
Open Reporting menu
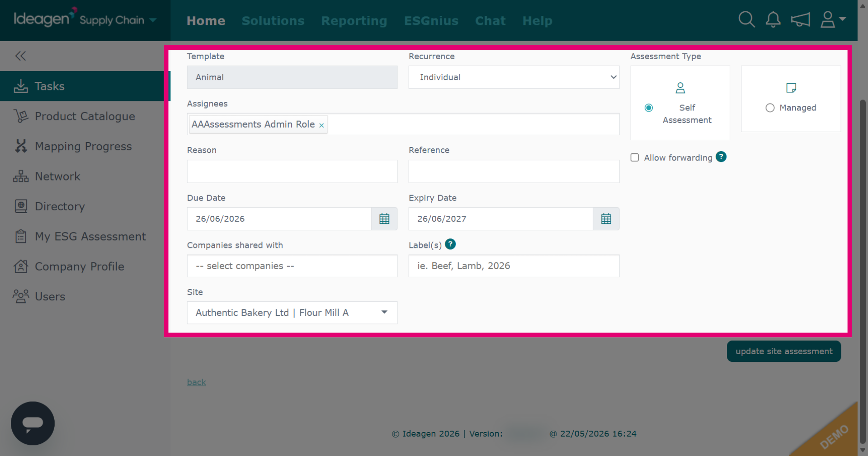(354, 21)
